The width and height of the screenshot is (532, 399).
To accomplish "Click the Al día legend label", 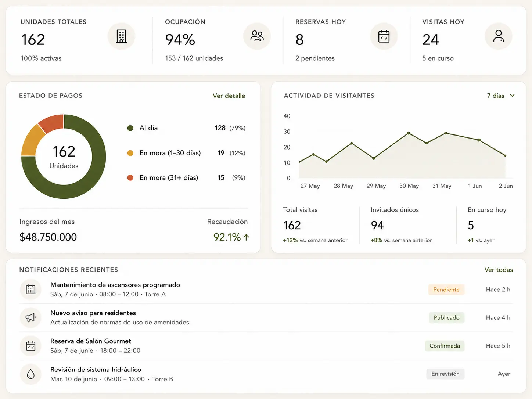I will (148, 128).
